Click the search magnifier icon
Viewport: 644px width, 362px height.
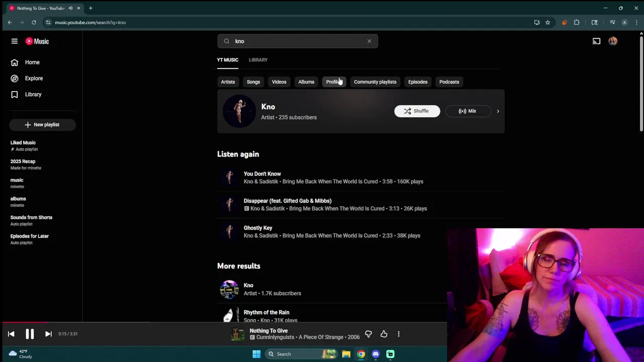(x=226, y=41)
